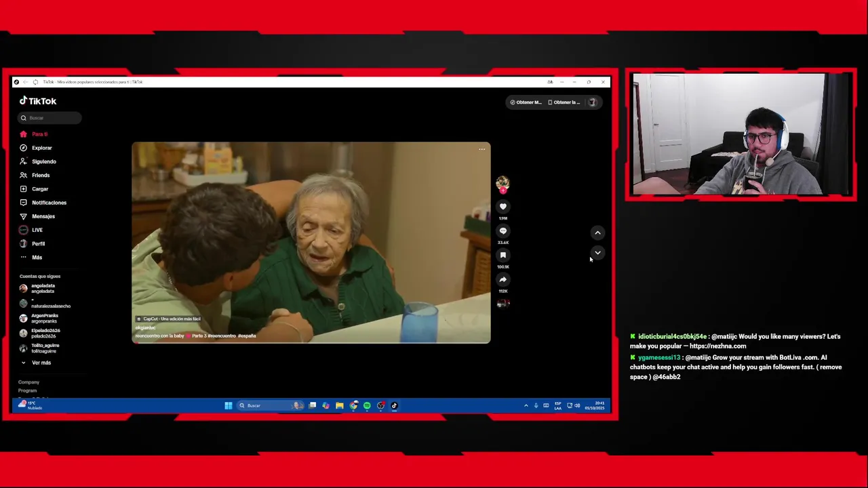868x488 pixels.
Task: Select Cargar to upload a video
Action: tap(34, 189)
